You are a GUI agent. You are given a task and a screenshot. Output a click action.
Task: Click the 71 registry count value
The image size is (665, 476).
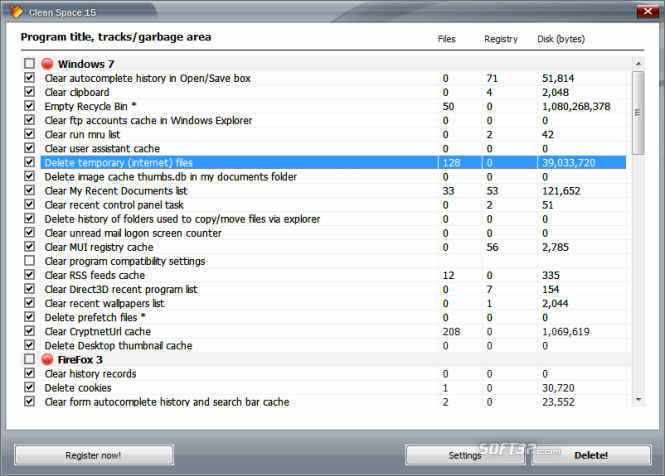(x=492, y=78)
